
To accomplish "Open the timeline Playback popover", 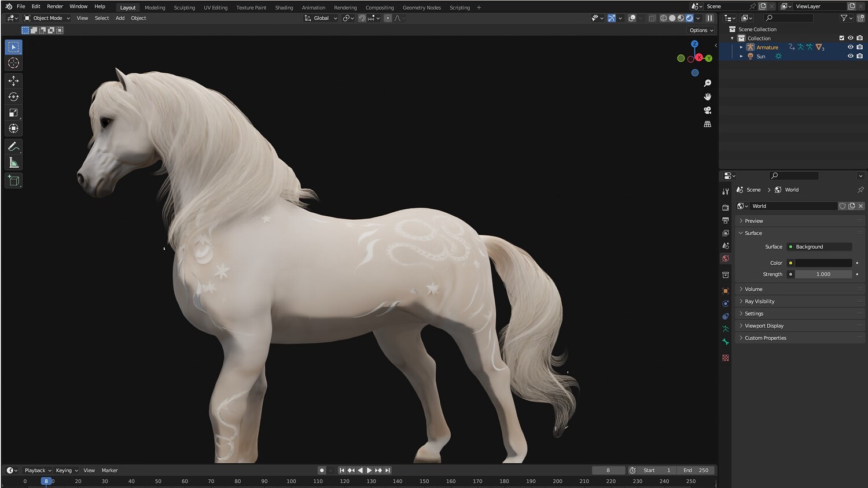I will [38, 471].
